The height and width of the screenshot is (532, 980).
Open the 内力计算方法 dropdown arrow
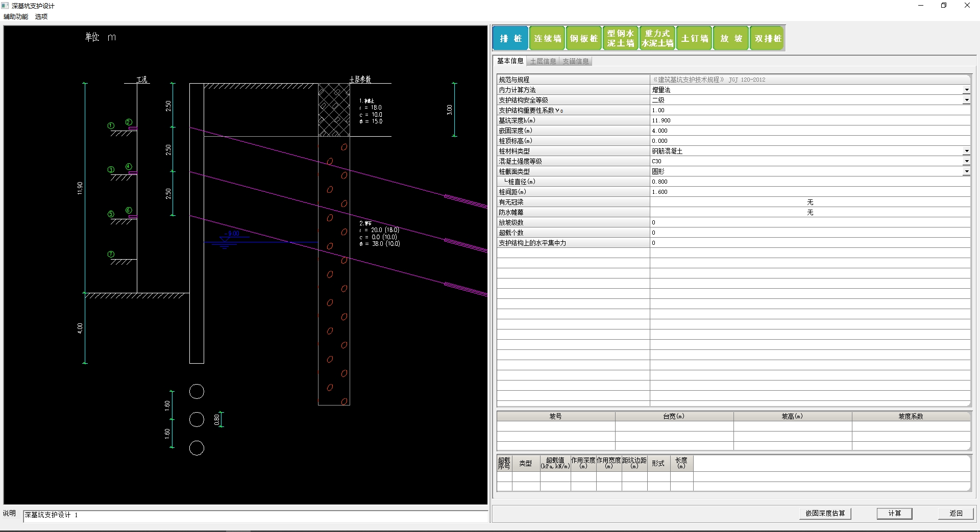coord(966,90)
